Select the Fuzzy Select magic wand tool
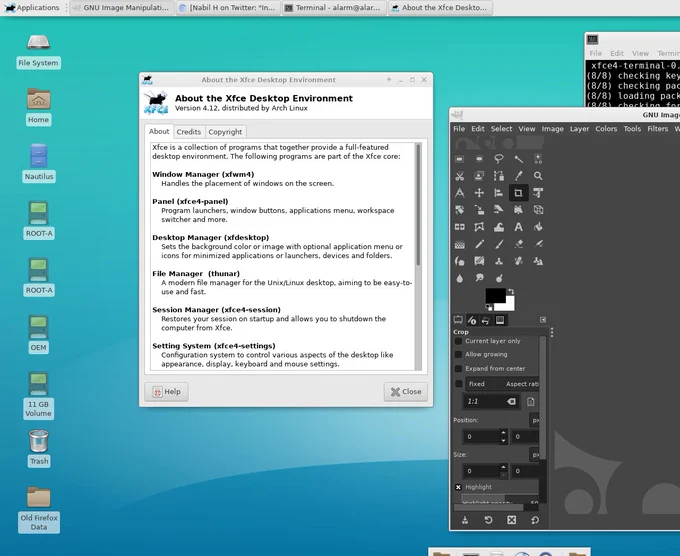 (x=519, y=159)
